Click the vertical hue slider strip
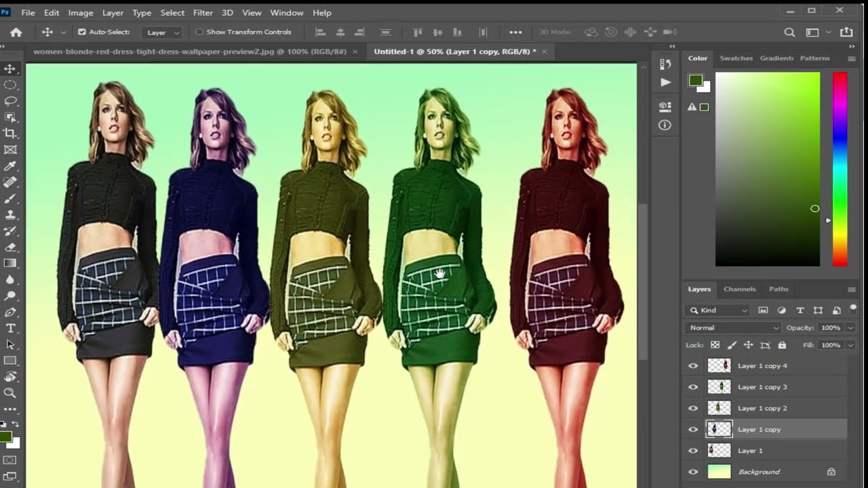 (840, 169)
